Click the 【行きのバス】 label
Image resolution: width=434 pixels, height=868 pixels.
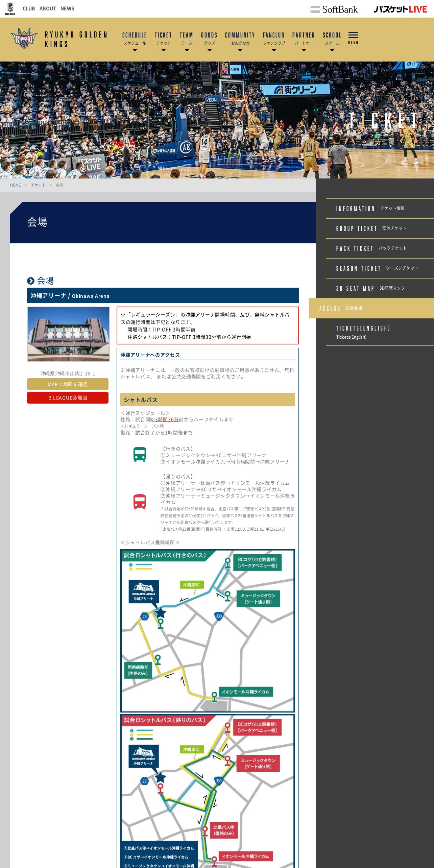tap(177, 449)
